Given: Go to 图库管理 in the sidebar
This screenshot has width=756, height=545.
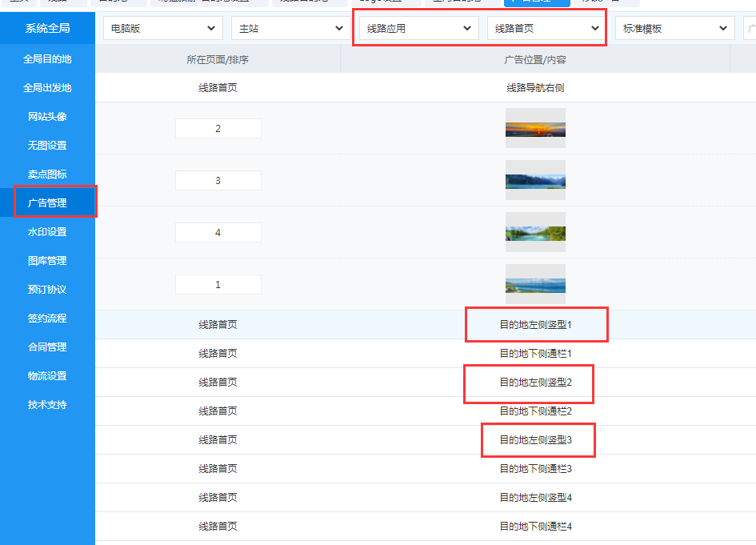Looking at the screenshot, I should tap(47, 261).
